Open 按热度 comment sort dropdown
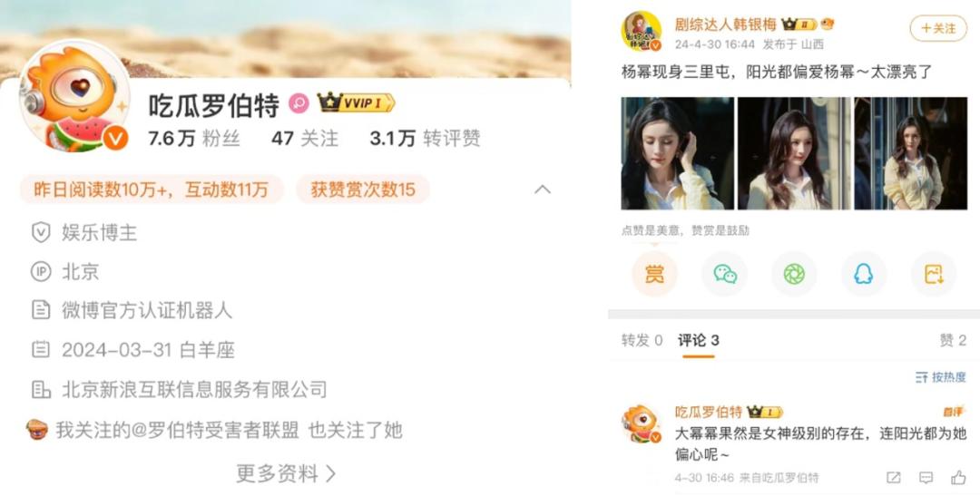This screenshot has height=496, width=980. tap(941, 377)
